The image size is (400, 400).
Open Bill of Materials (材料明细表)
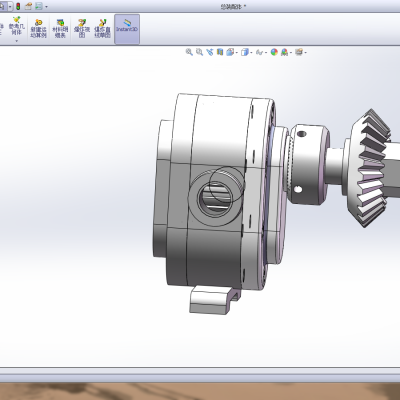pos(60,29)
